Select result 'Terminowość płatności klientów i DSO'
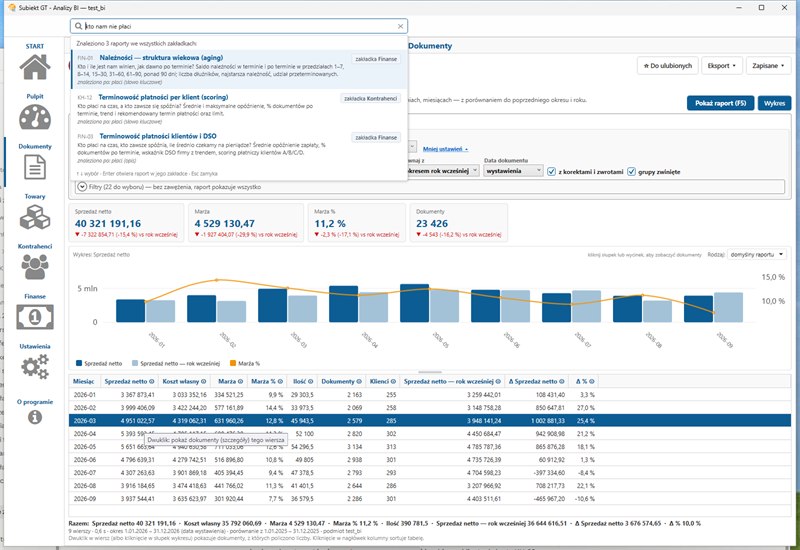This screenshot has height=550, width=800. [x=239, y=148]
